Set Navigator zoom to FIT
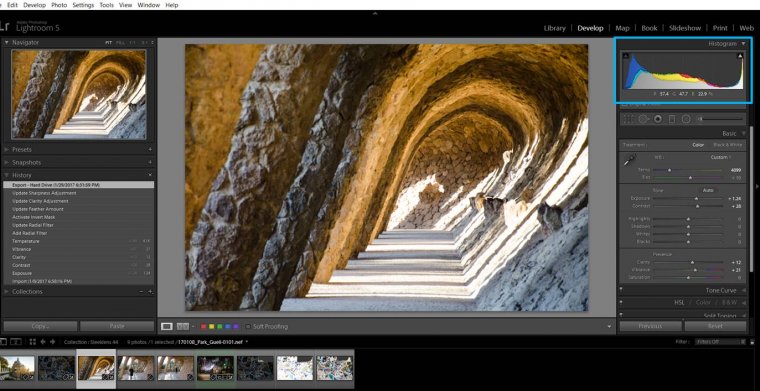This screenshot has width=760, height=391. (109, 43)
